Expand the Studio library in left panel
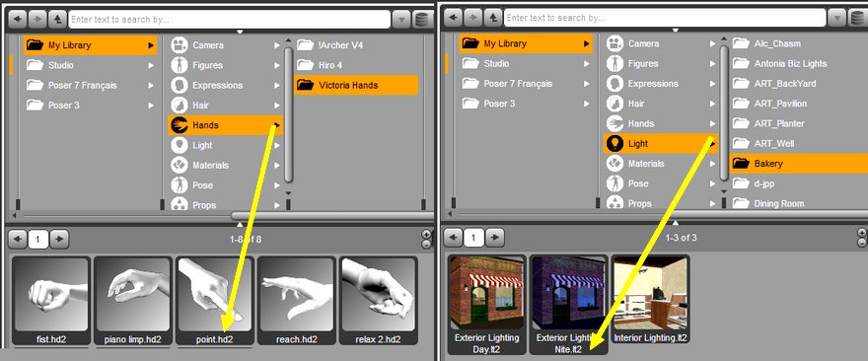The image size is (868, 361). point(90,65)
